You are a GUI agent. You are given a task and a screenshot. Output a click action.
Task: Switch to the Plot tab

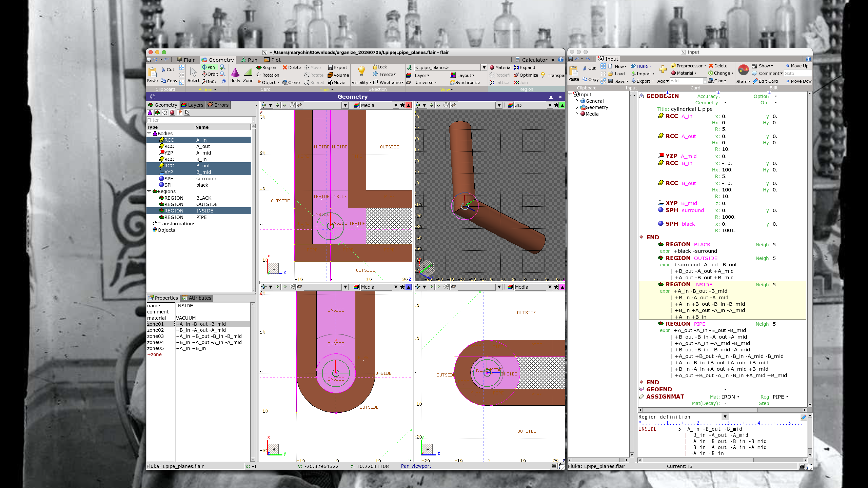coord(272,60)
